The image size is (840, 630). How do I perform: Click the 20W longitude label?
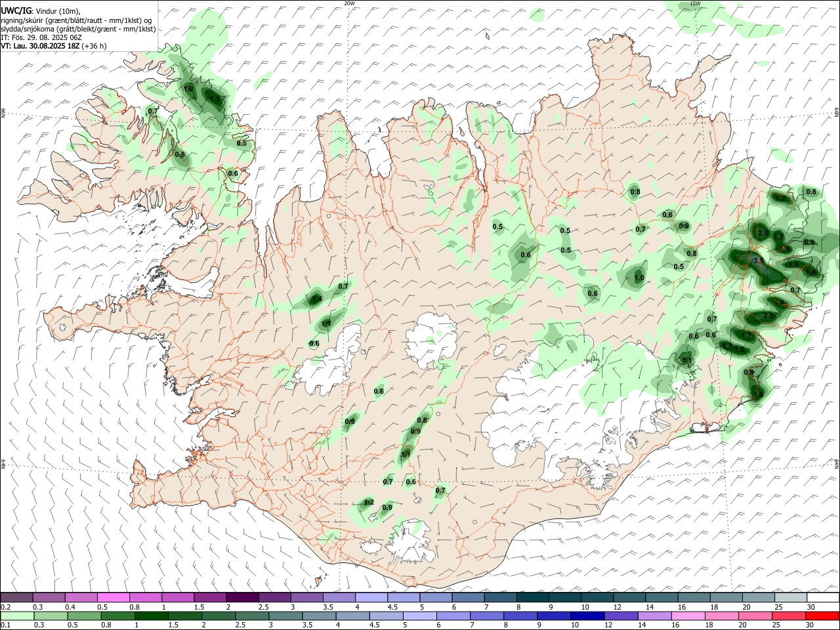pos(350,3)
